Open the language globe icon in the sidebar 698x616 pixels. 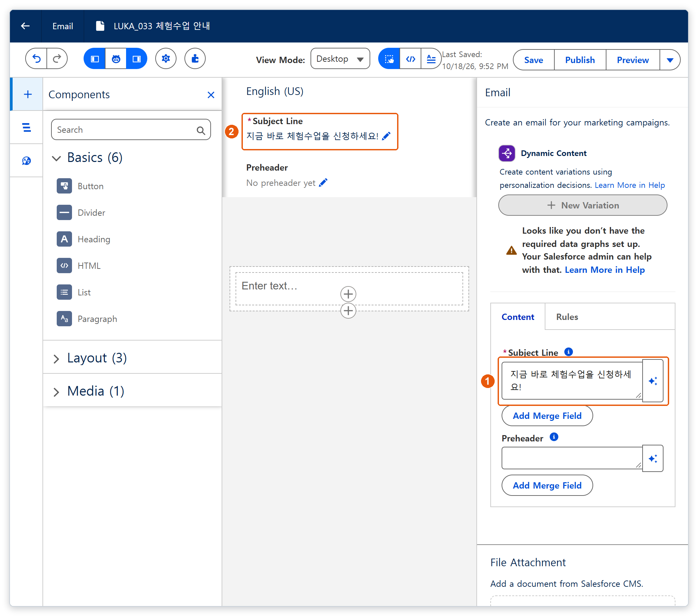coord(27,161)
